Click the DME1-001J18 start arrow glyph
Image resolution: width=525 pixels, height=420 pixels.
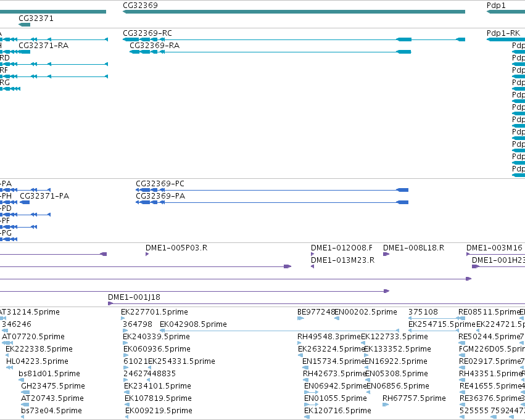110,303
